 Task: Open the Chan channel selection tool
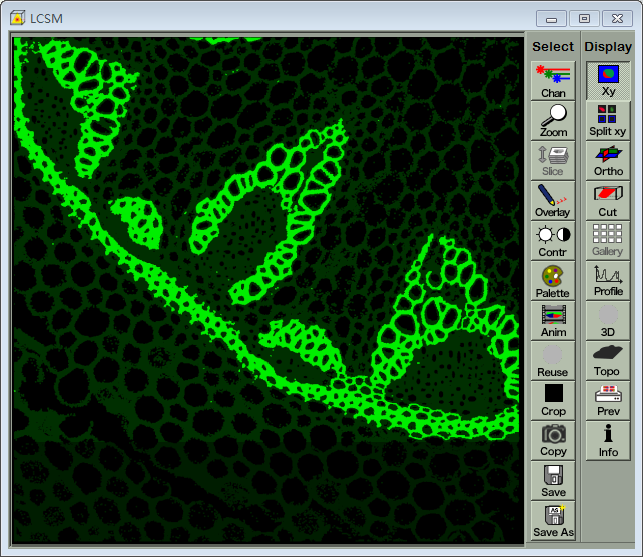coord(553,81)
